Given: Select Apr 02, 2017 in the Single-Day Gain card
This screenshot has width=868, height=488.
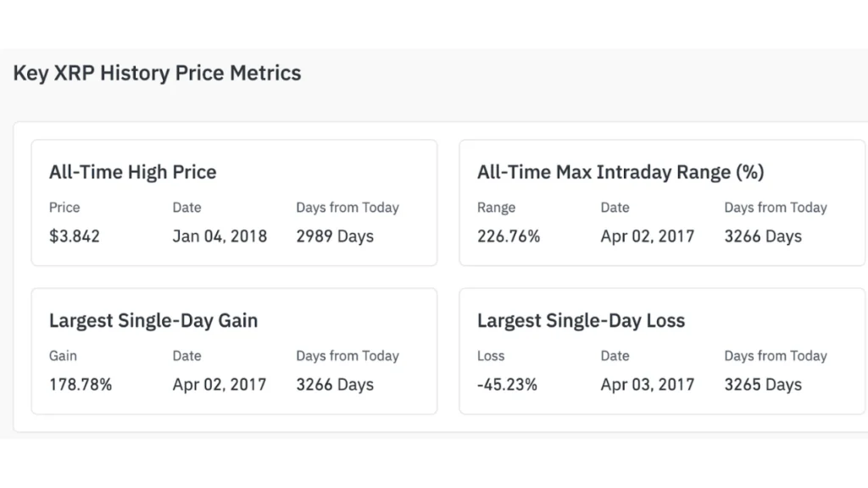Looking at the screenshot, I should (x=219, y=385).
